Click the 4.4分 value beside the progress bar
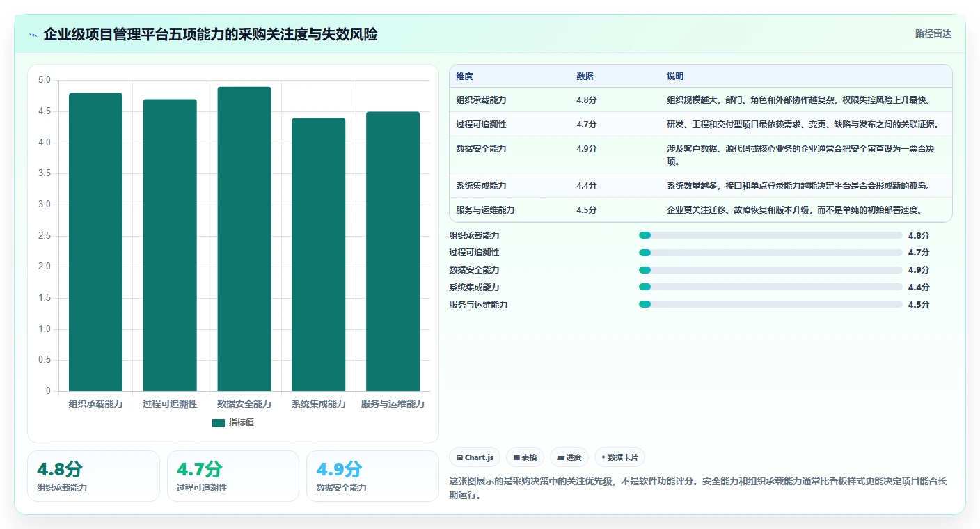980x529 pixels. click(919, 287)
